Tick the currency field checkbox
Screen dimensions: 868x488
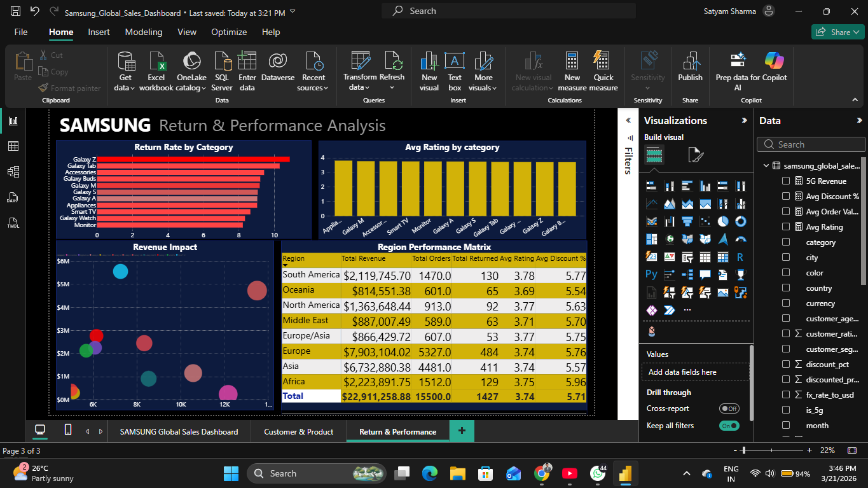pos(786,303)
